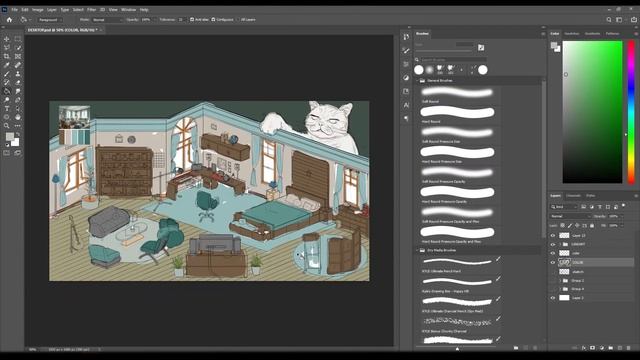Expand the Group 2 arrow
This screenshot has width=640, height=360.
(x=560, y=280)
